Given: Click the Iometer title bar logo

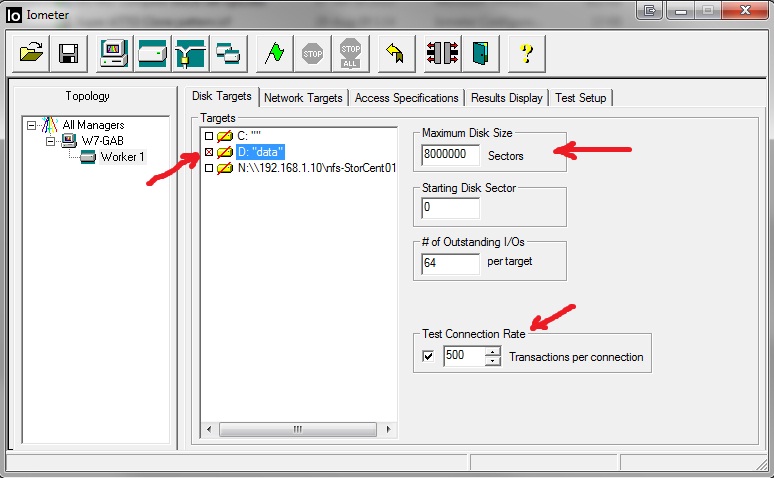Looking at the screenshot, I should [x=13, y=15].
